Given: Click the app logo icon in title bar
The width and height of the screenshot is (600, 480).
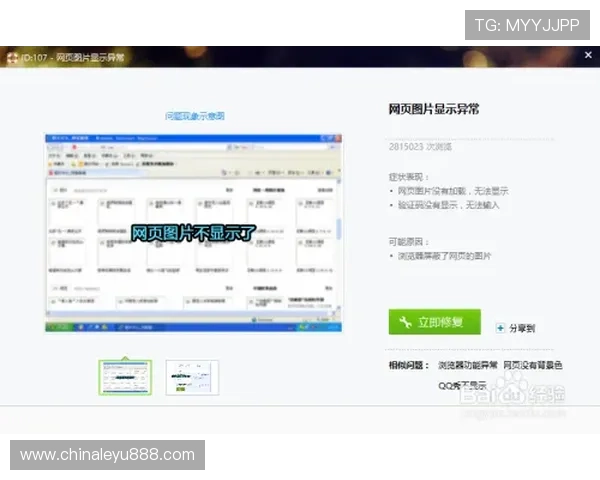Looking at the screenshot, I should click(12, 58).
